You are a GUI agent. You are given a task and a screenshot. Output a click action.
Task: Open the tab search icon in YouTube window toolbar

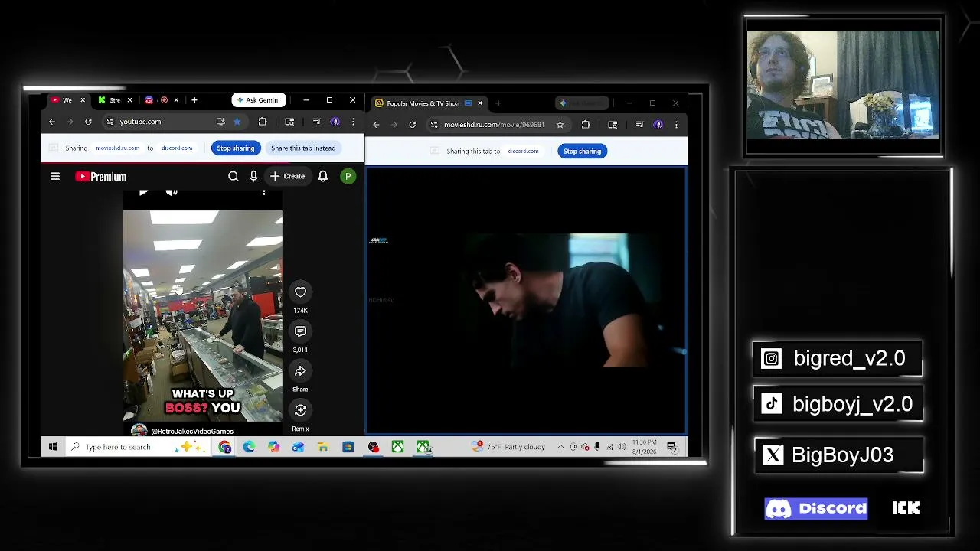click(x=289, y=122)
